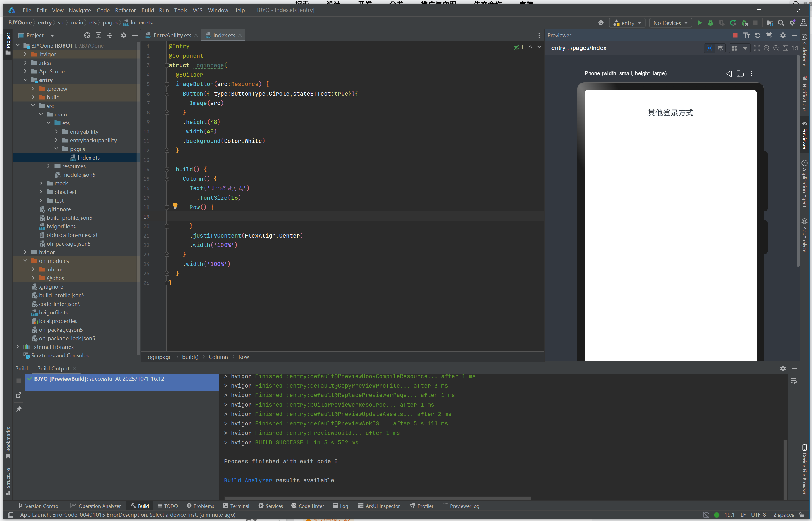Refresh the Previewer
The height and width of the screenshot is (521, 812).
pyautogui.click(x=757, y=35)
